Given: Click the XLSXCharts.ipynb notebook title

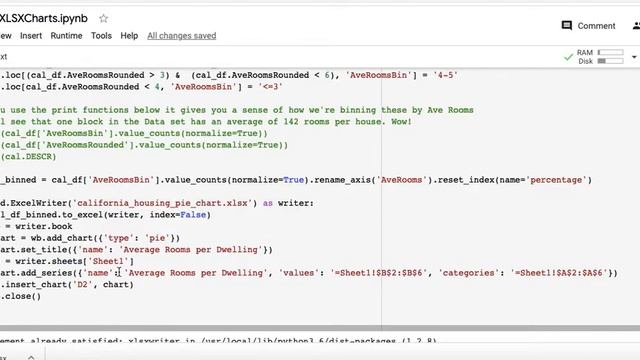Looking at the screenshot, I should coord(43,18).
